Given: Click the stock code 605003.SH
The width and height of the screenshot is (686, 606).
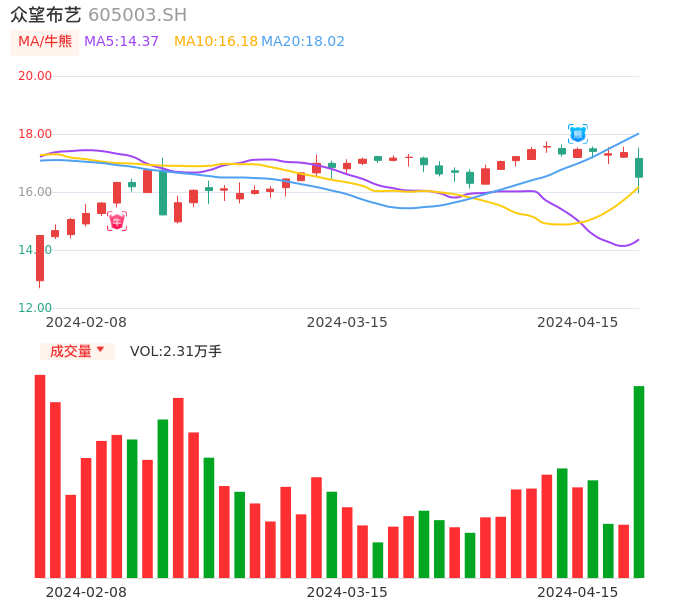Looking at the screenshot, I should tap(137, 15).
